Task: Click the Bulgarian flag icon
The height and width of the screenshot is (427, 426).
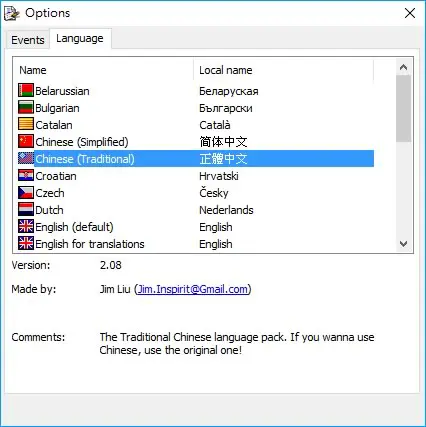Action: click(x=26, y=107)
